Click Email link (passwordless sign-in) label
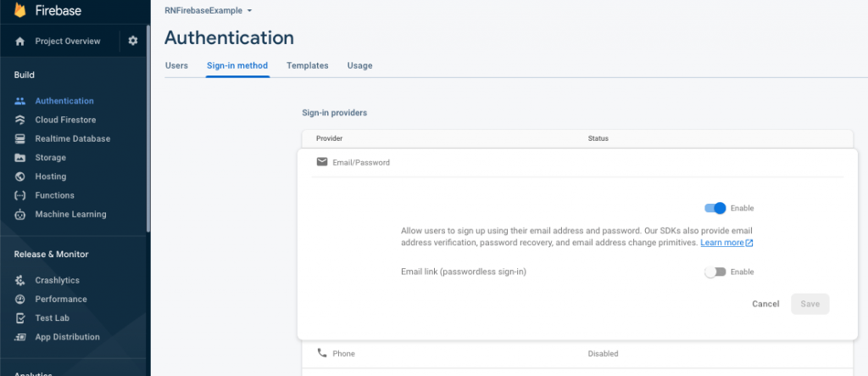 click(x=464, y=272)
